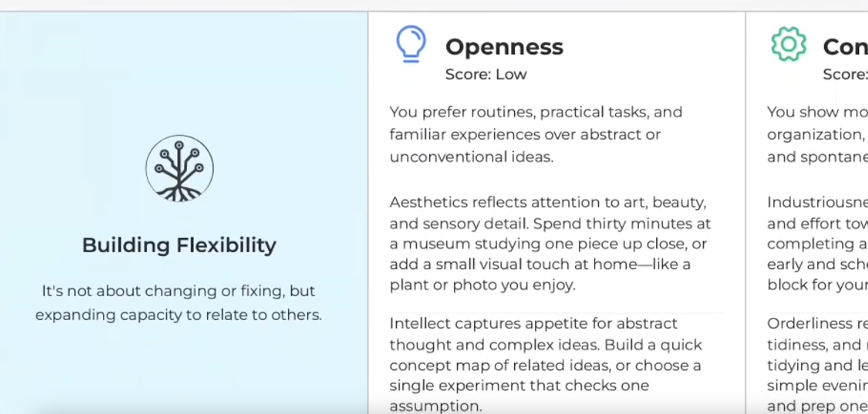This screenshot has width=868, height=414.
Task: Click the Industriousness paragraph in right column
Action: 817,243
